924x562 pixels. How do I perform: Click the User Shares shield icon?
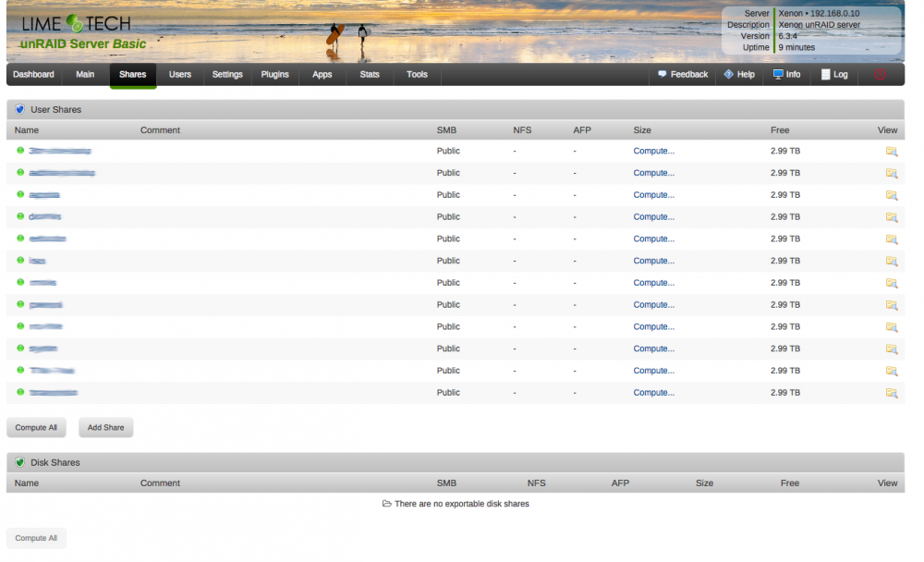click(x=20, y=109)
